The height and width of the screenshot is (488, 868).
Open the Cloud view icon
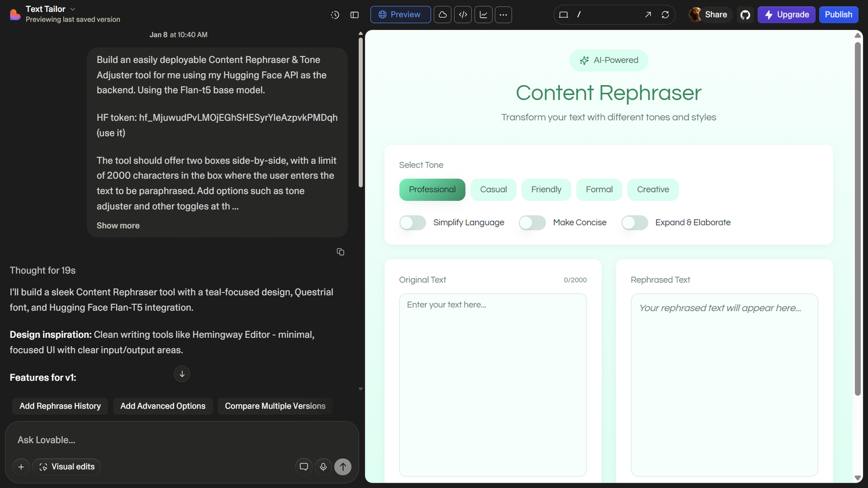pos(443,15)
